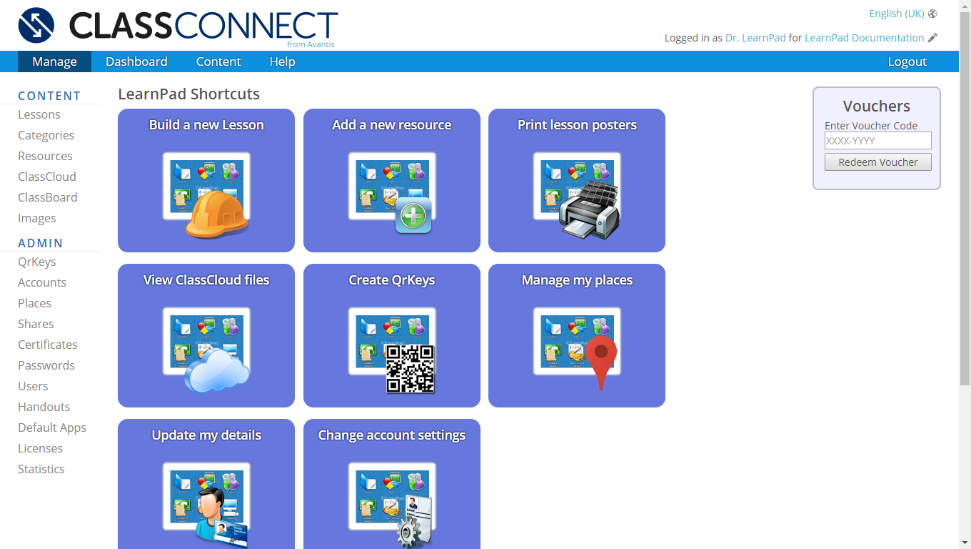This screenshot has width=971, height=549.
Task: Click the Change account settings title text
Action: pyautogui.click(x=392, y=436)
